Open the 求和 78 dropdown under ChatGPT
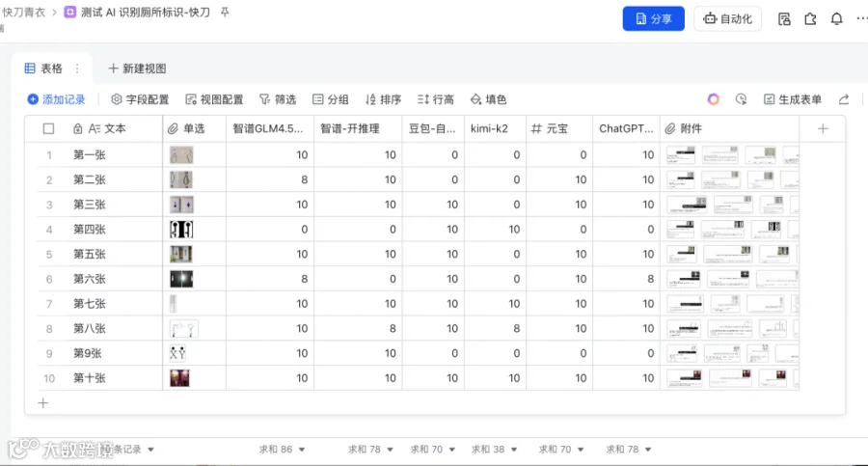 click(x=628, y=450)
